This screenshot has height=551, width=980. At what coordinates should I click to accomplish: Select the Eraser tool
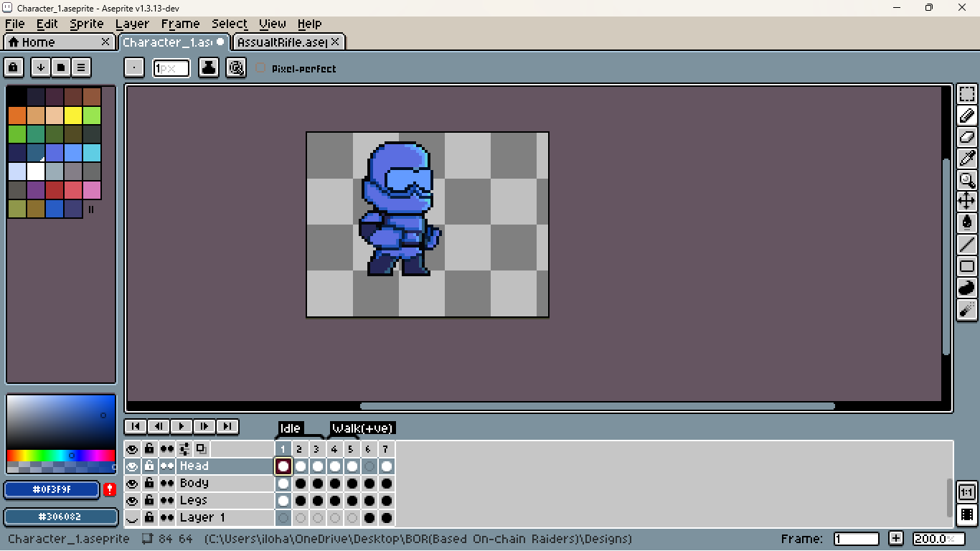click(x=966, y=136)
